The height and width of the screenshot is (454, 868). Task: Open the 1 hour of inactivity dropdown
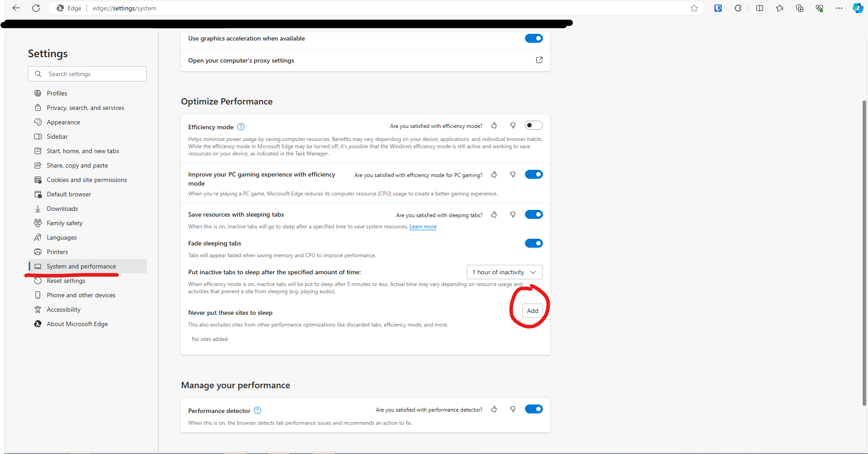pos(504,272)
